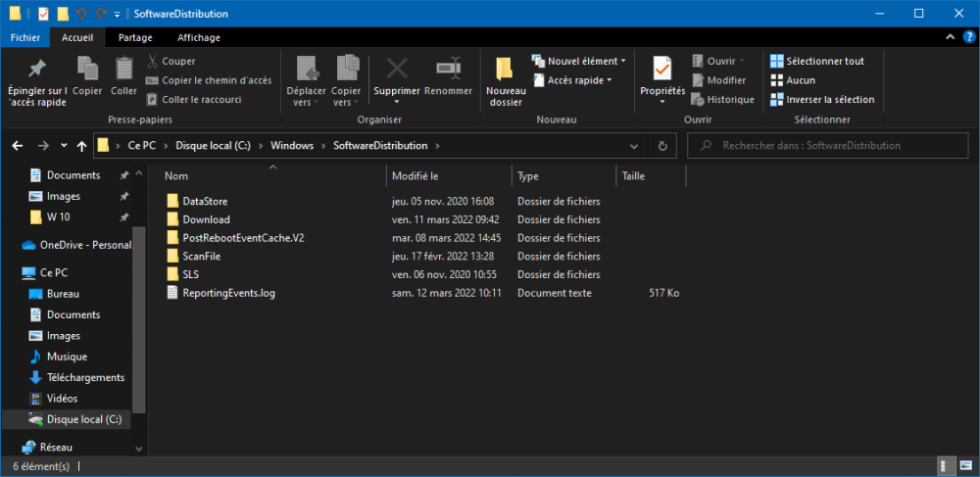The width and height of the screenshot is (980, 477).
Task: Switch to details view in status bar
Action: coord(947,466)
